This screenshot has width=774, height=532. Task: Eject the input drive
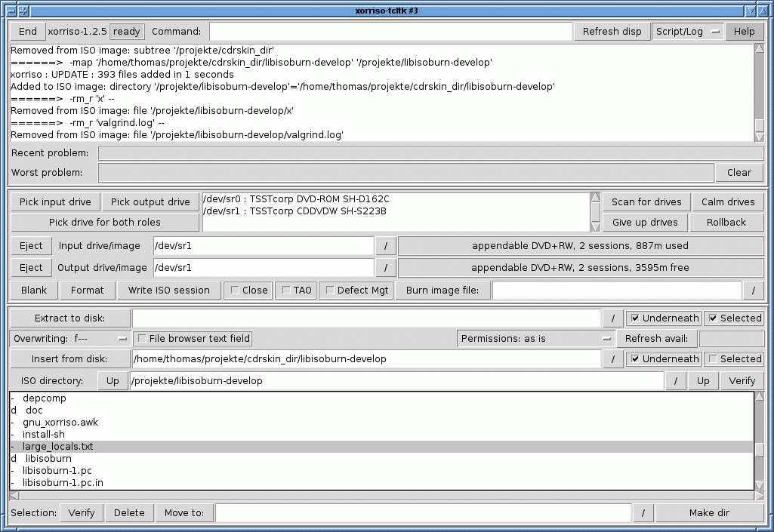[x=31, y=246]
